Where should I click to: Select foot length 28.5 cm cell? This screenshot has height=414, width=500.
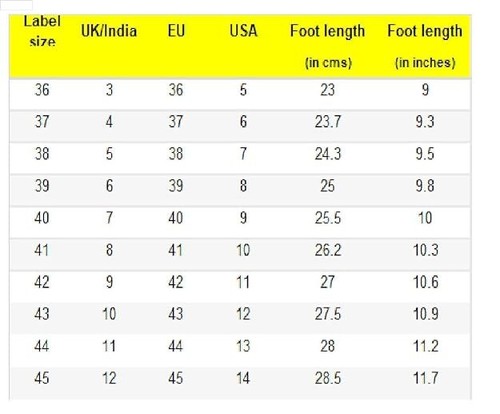(x=328, y=378)
